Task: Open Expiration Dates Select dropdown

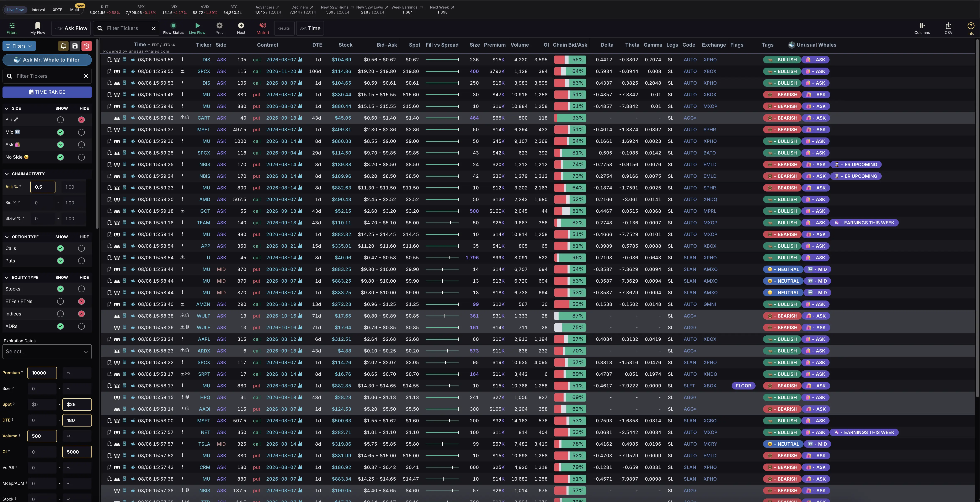Action: (x=47, y=351)
